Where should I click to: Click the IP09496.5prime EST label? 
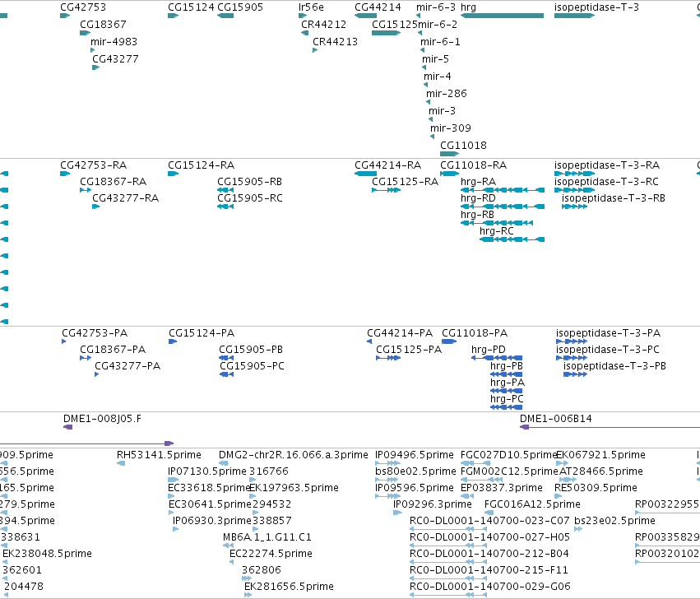click(415, 455)
